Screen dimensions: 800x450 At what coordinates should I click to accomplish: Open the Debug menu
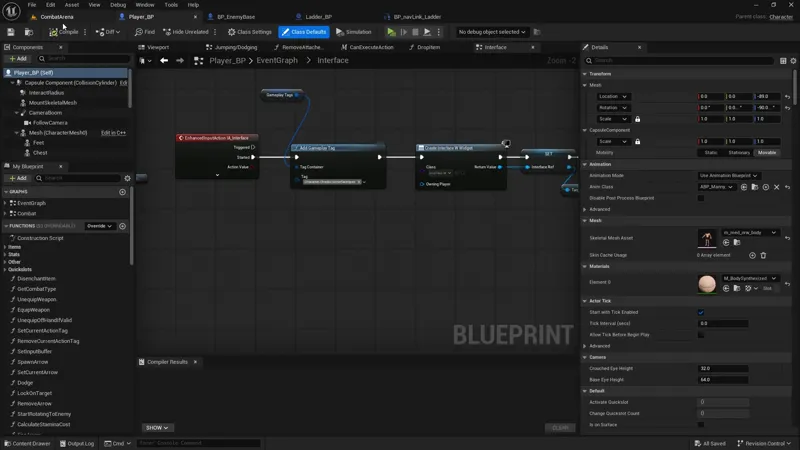pos(118,5)
